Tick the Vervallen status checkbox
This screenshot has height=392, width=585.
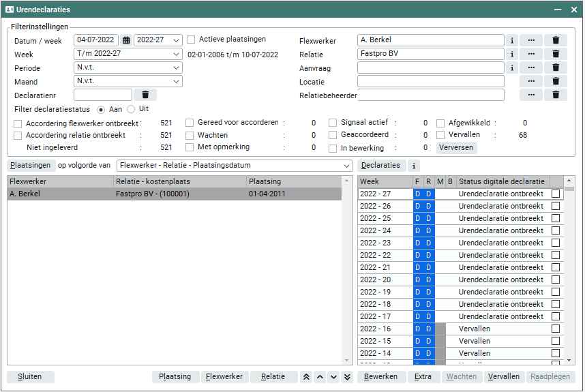[440, 135]
